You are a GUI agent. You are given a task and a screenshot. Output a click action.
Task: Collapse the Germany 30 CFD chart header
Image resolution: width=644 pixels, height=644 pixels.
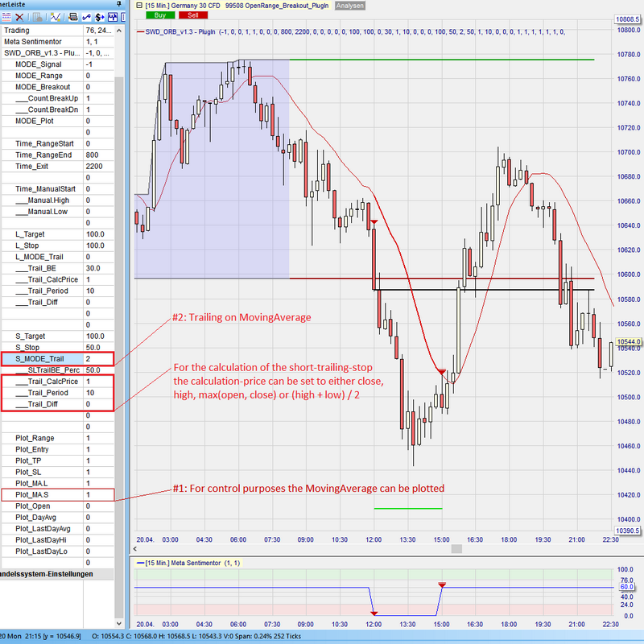[138, 6]
